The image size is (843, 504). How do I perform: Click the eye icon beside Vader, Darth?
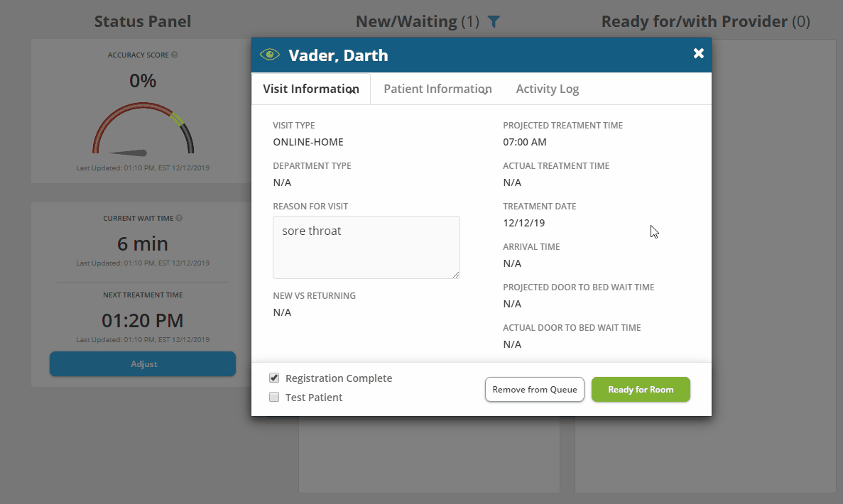tap(270, 55)
